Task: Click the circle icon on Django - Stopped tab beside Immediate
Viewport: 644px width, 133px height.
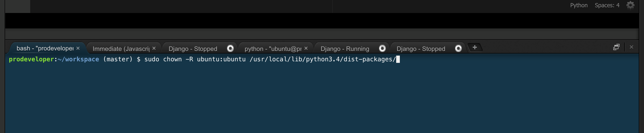Action: click(230, 48)
